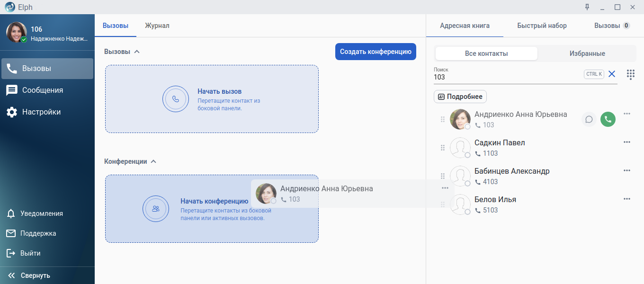The height and width of the screenshot is (284, 644).
Task: Select the Все контакты filter
Action: (486, 53)
